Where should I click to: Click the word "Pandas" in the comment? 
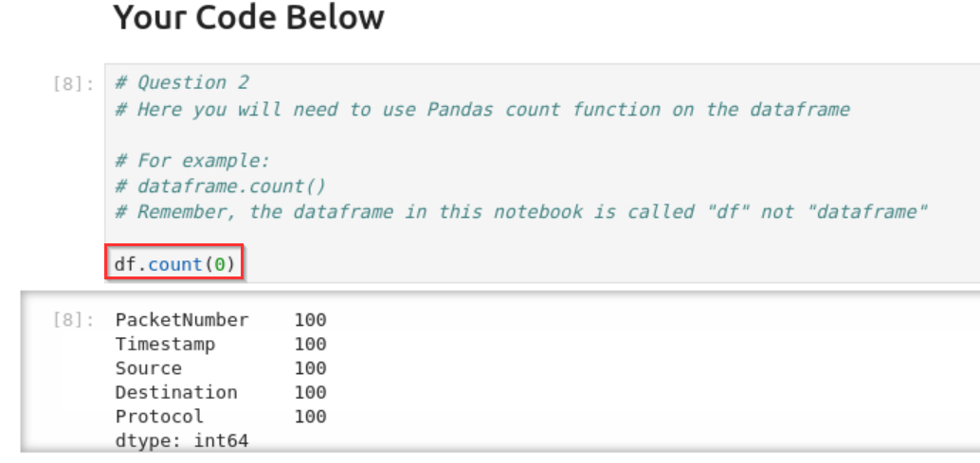pos(461,109)
